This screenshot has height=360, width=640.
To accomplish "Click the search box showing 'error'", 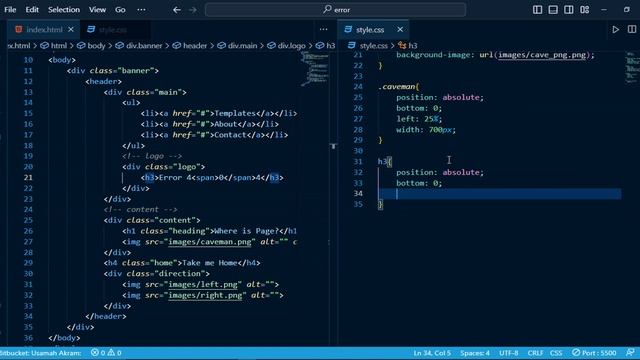I will pyautogui.click(x=336, y=9).
